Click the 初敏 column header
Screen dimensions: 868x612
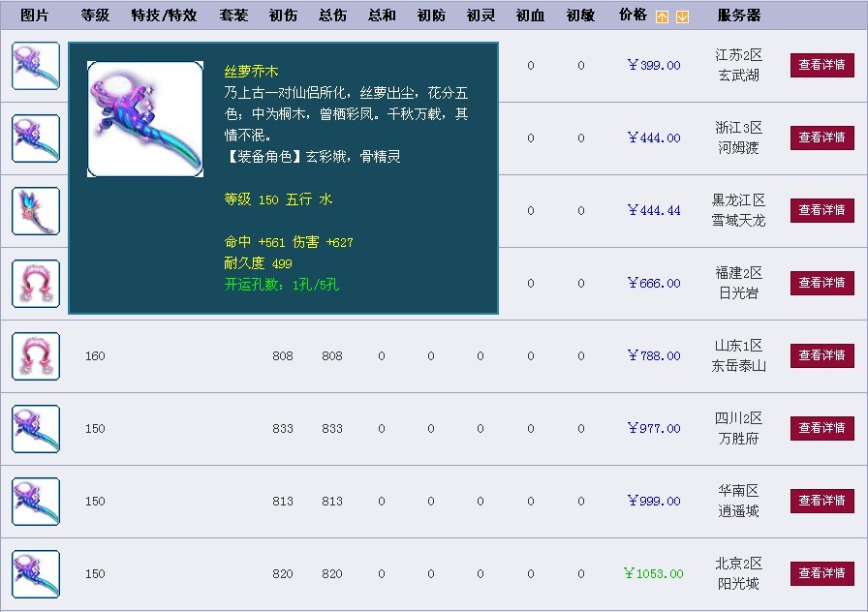tap(580, 15)
